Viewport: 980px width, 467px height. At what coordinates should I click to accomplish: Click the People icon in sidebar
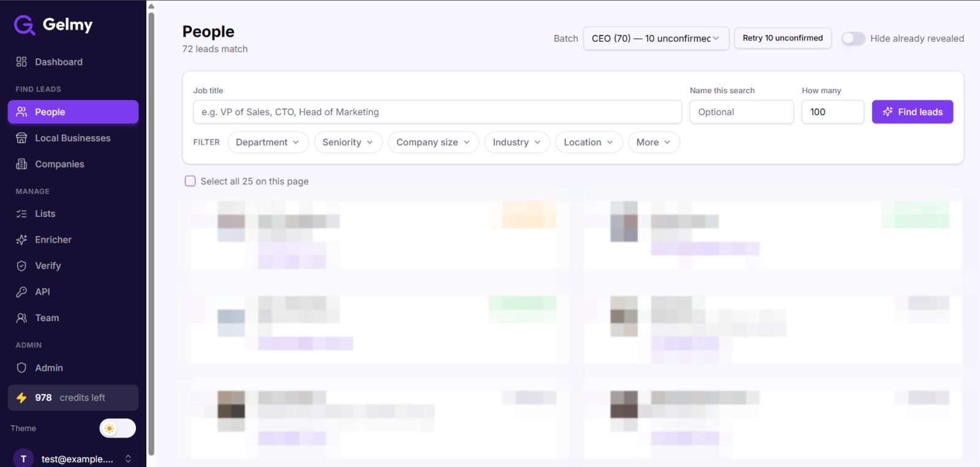click(x=21, y=112)
